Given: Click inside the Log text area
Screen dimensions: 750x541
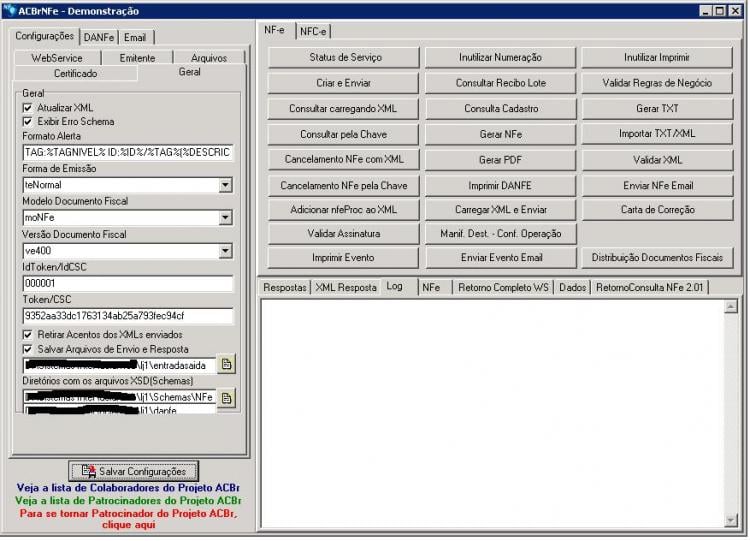Looking at the screenshot, I should coord(493,413).
